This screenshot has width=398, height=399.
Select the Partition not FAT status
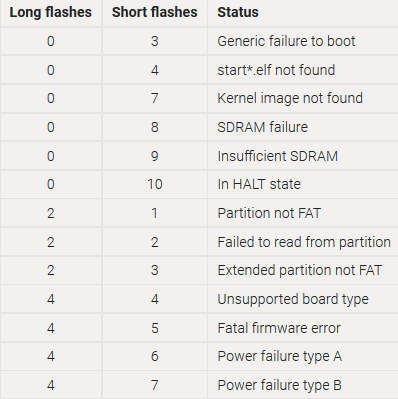coord(269,213)
